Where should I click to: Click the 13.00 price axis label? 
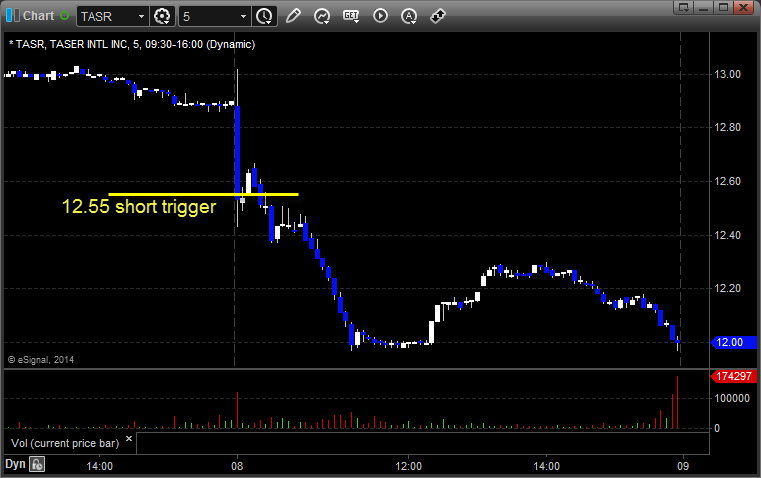click(x=728, y=74)
